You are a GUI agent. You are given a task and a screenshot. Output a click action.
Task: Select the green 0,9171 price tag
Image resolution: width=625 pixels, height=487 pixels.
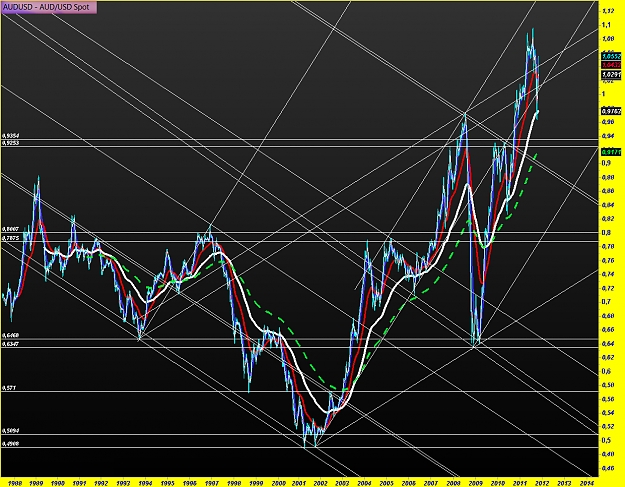[611, 152]
